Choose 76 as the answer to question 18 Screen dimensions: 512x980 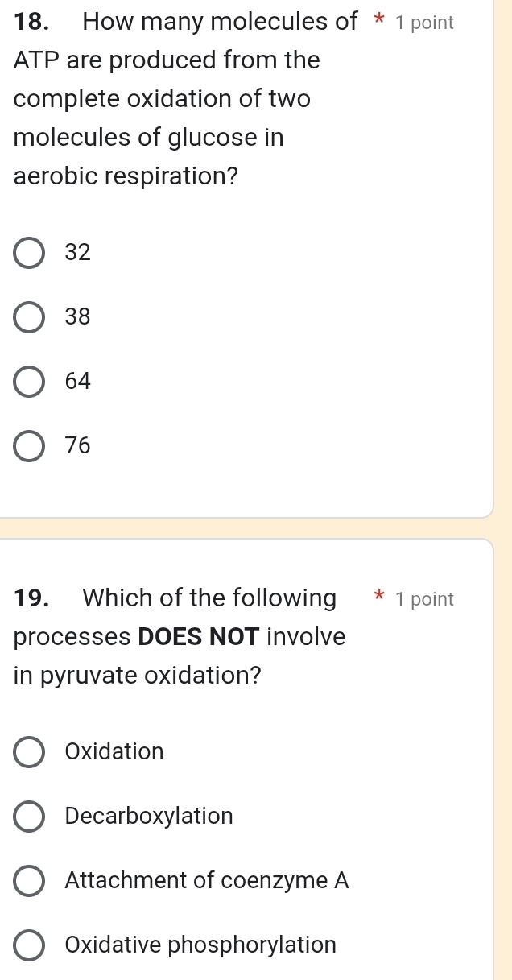(29, 446)
